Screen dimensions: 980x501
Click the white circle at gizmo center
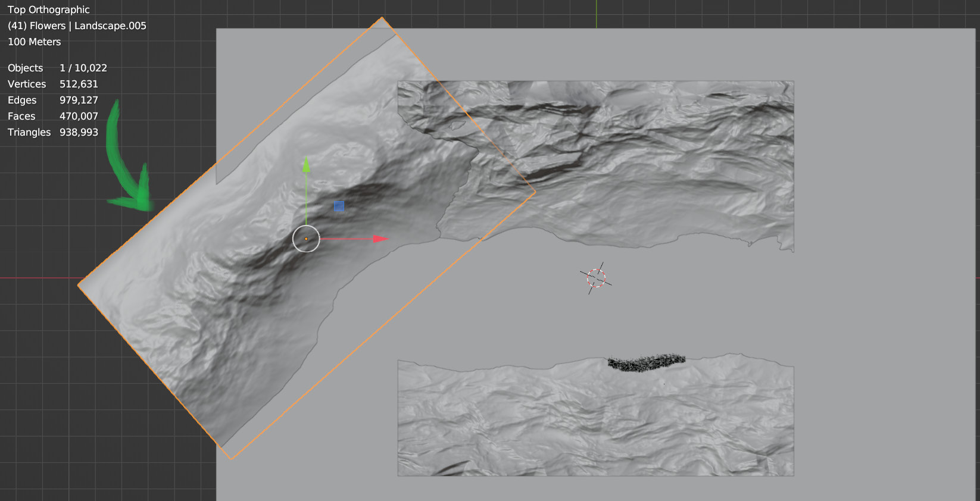click(306, 239)
